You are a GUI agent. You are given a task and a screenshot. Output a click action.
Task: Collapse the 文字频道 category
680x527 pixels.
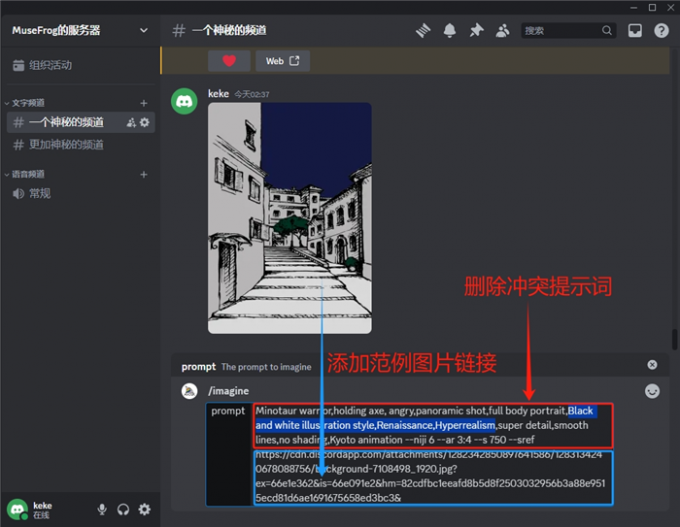coord(25,103)
